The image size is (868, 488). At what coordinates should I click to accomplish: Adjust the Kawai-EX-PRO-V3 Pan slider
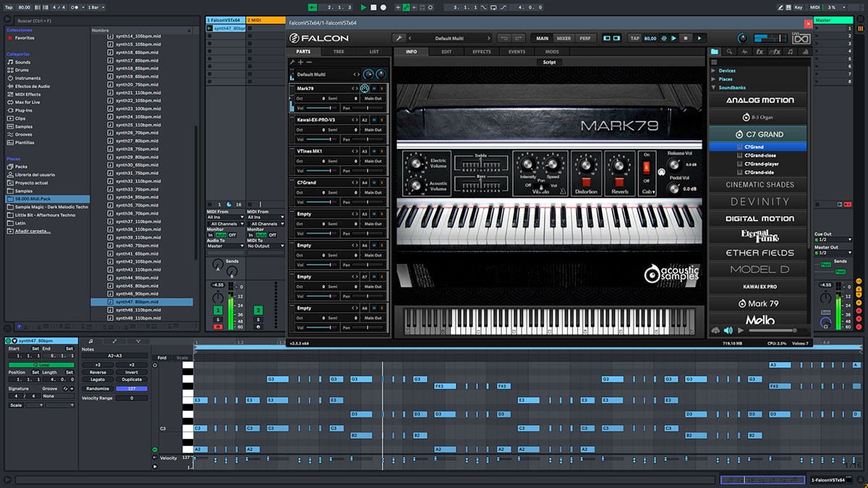pyautogui.click(x=368, y=140)
